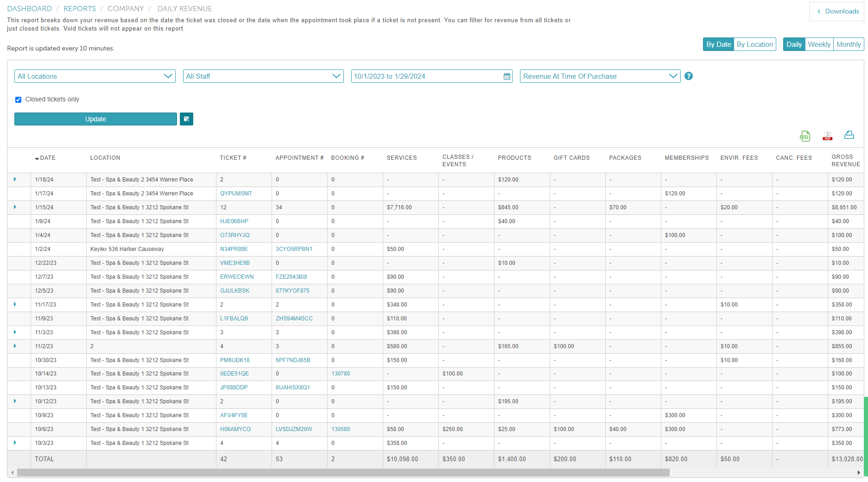Screen dimensions: 868x482
Task: Open the revenue type help icon
Action: coord(689,76)
